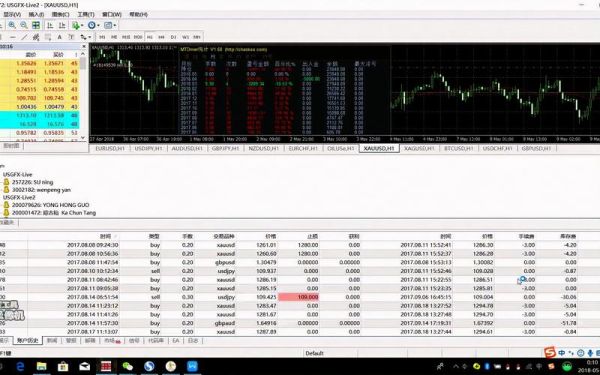Select the text label tool (A)
This screenshot has width=600, height=375.
click(59, 37)
